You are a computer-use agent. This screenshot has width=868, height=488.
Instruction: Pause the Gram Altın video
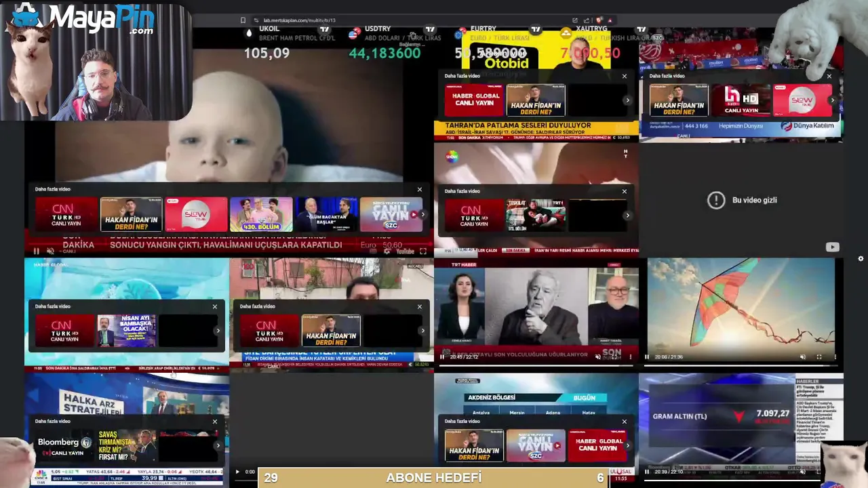(x=647, y=472)
